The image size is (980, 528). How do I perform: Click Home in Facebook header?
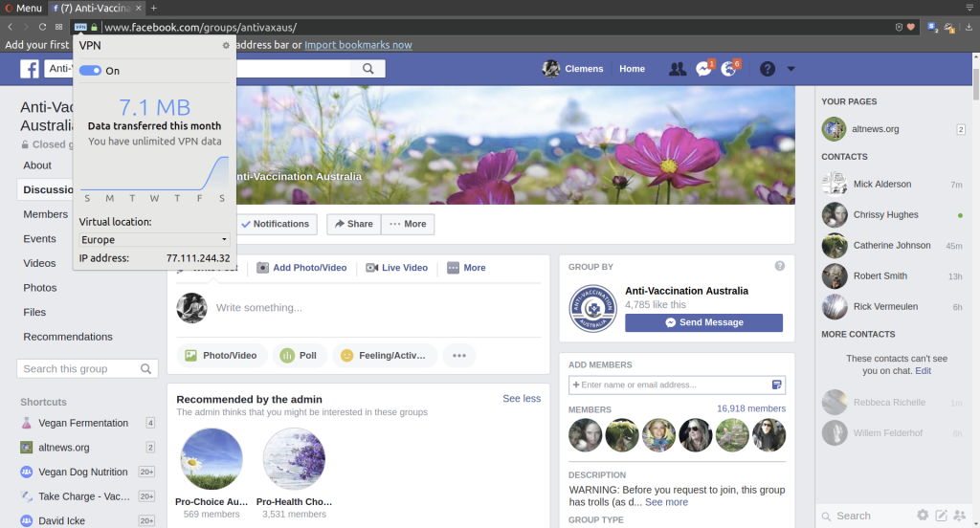pyautogui.click(x=632, y=69)
